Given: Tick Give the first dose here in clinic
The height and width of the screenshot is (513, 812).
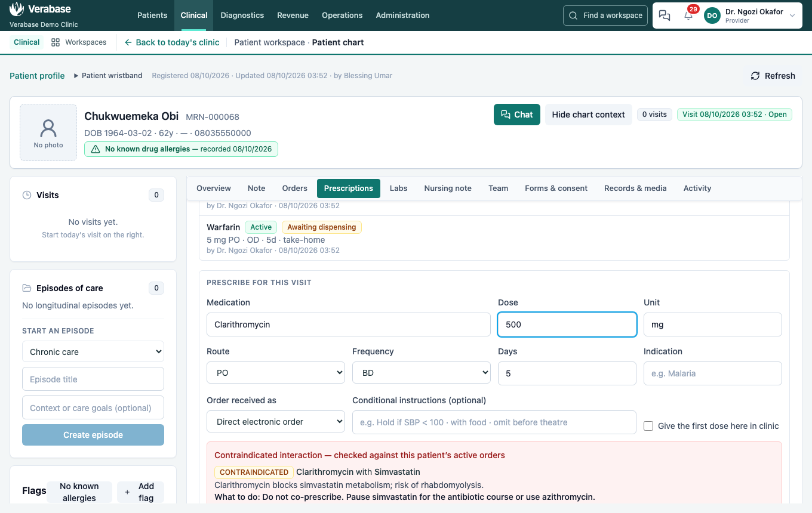Looking at the screenshot, I should (648, 426).
